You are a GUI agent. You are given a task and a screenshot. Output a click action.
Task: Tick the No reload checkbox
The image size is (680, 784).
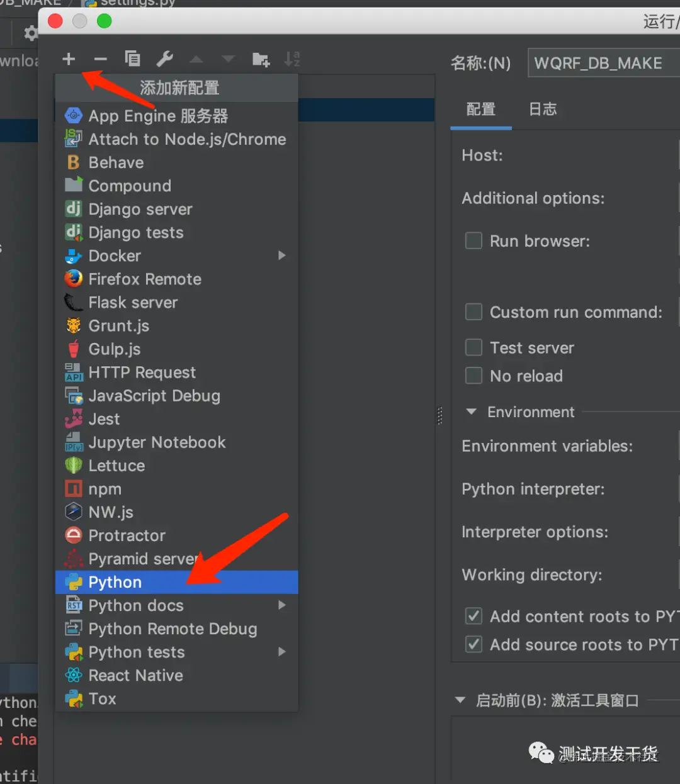(x=473, y=376)
